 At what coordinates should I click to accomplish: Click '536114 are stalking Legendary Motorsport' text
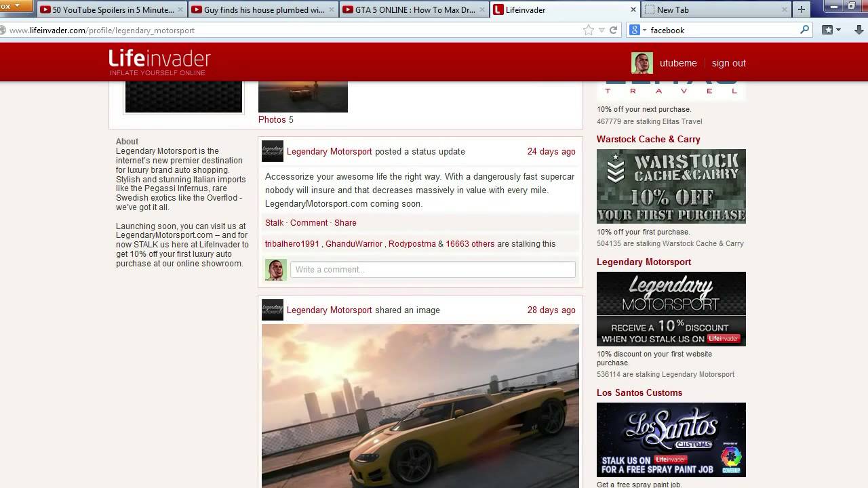pyautogui.click(x=665, y=374)
